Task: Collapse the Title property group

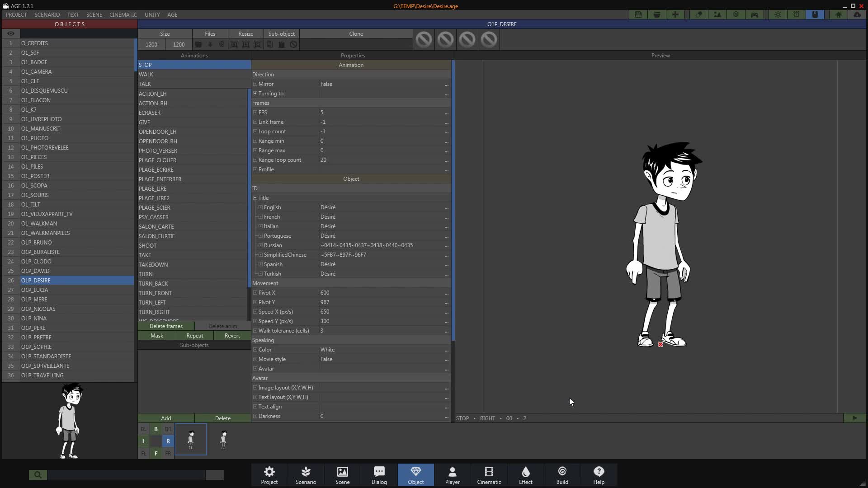Action: [x=255, y=198]
